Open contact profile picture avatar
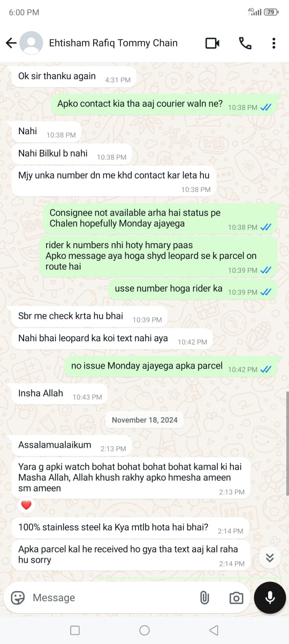Screen dimensions: 289x644 coord(32,43)
